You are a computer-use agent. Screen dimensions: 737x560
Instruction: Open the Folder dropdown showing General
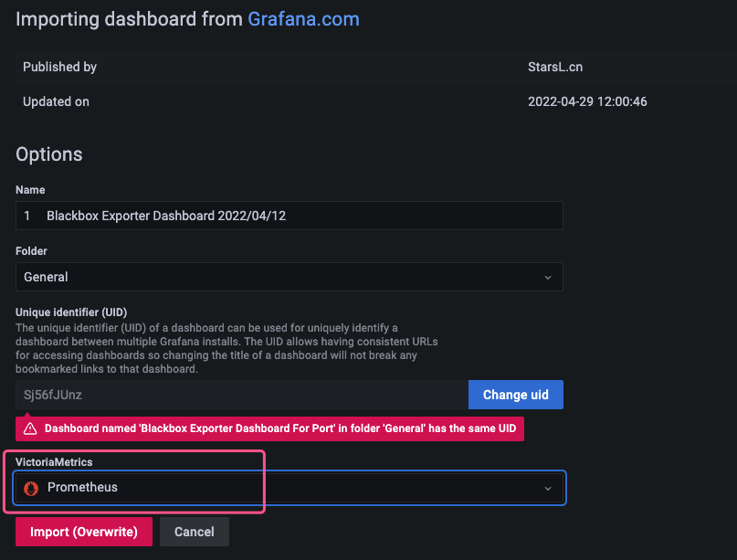click(x=290, y=277)
